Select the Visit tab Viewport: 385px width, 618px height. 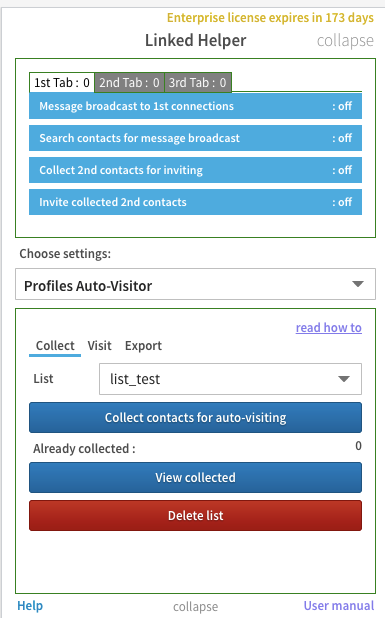tap(99, 346)
